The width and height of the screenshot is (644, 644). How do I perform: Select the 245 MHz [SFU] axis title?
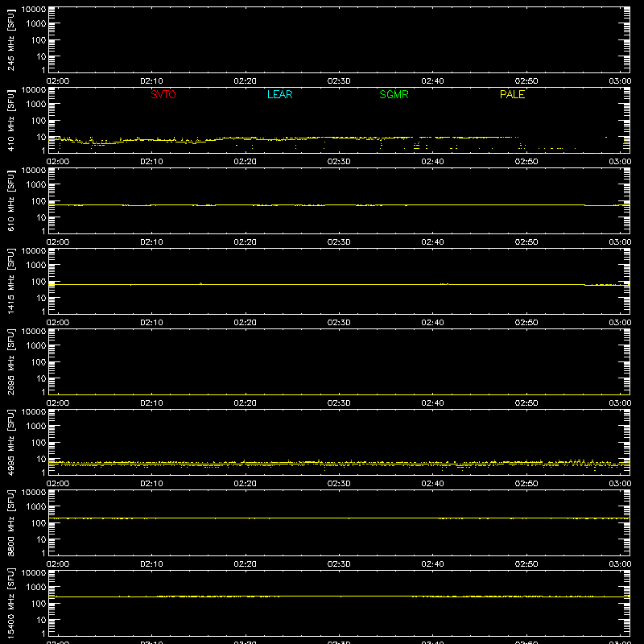pyautogui.click(x=10, y=39)
